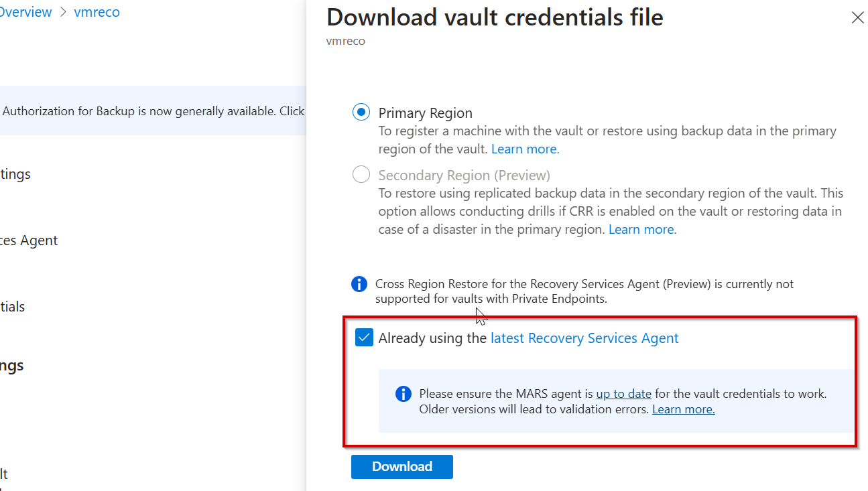Image resolution: width=868 pixels, height=491 pixels.
Task: Click the MARS agent notice info icon
Action: point(403,394)
